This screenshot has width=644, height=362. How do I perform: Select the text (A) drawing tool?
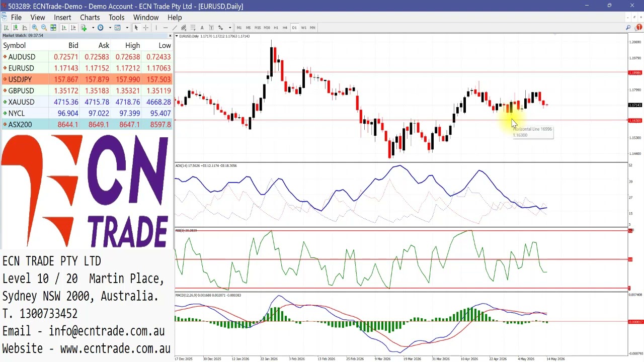(x=202, y=28)
